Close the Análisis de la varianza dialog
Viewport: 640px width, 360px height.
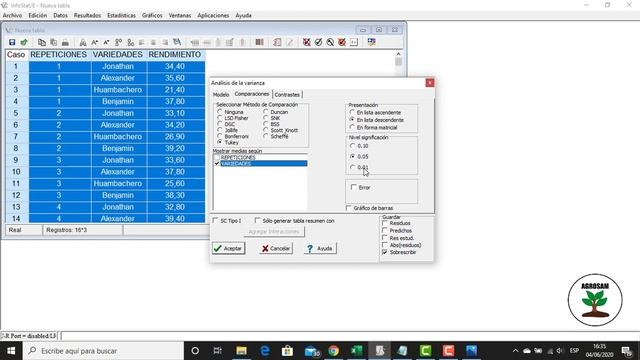click(430, 83)
